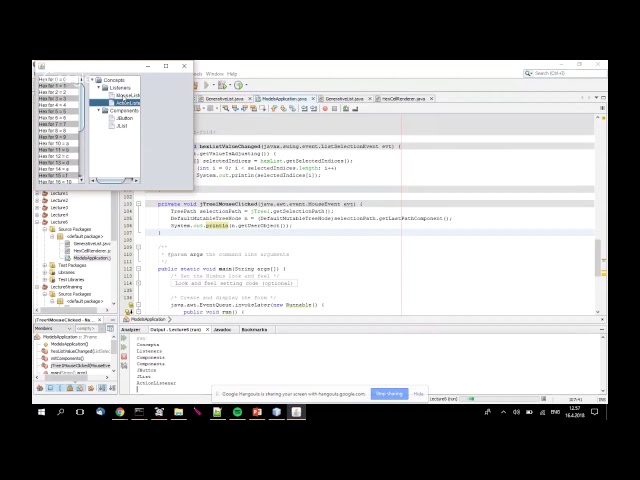Click the Debug Project toolbar icon

pyautogui.click(x=222, y=85)
